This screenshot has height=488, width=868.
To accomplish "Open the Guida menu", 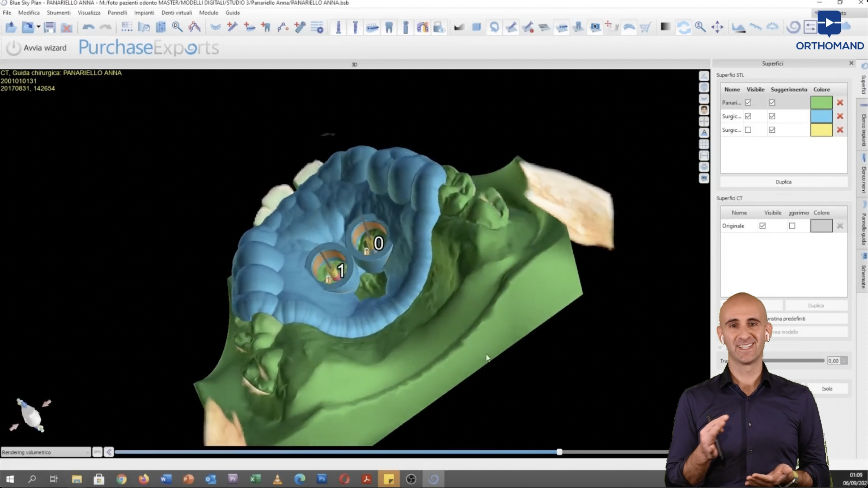I will [232, 12].
